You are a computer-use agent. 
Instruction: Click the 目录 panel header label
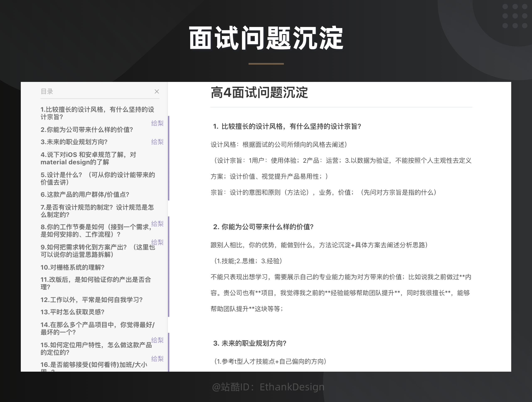[47, 91]
